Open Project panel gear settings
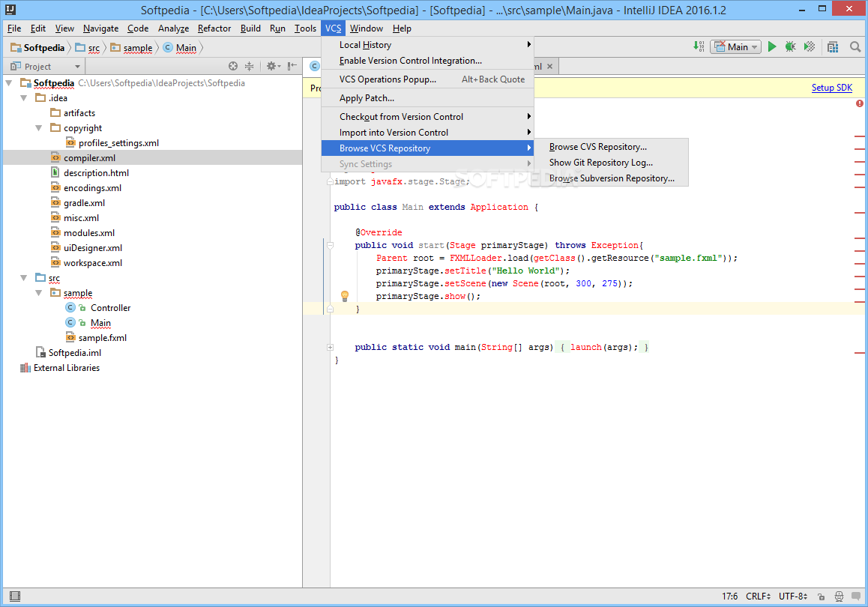868x607 pixels. (x=273, y=67)
